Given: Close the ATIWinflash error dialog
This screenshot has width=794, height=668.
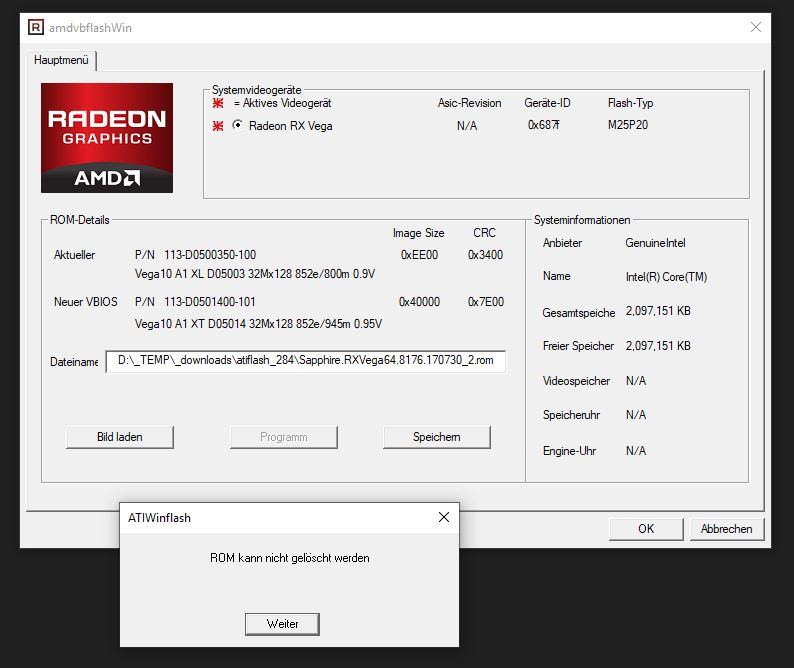Looking at the screenshot, I should 444,517.
